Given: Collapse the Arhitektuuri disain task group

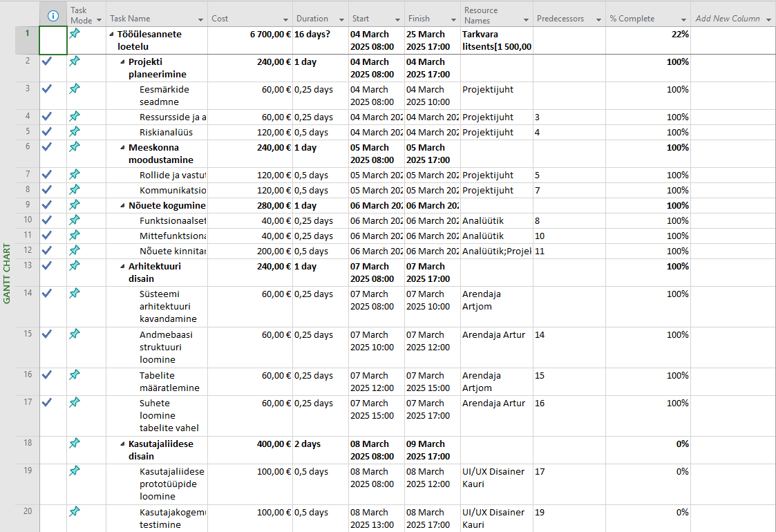Looking at the screenshot, I should (122, 267).
